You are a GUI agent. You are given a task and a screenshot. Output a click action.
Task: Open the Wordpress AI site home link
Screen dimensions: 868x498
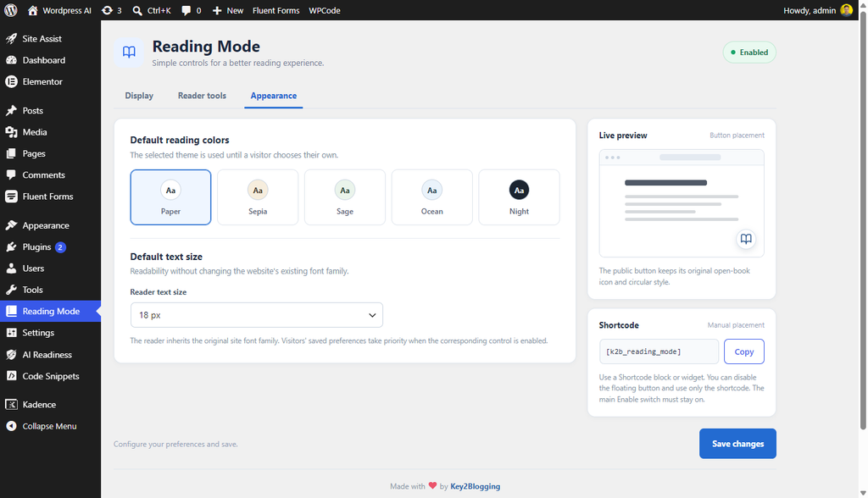pyautogui.click(x=59, y=10)
